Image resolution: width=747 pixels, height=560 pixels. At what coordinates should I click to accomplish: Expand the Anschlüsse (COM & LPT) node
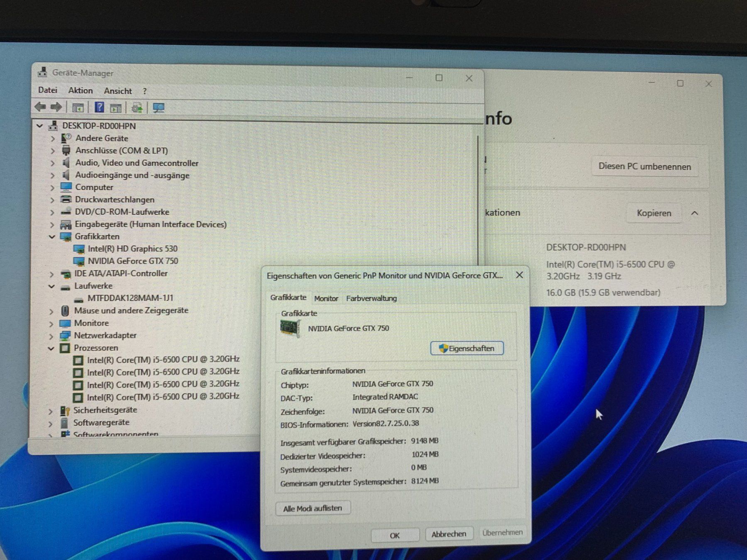[x=53, y=151]
